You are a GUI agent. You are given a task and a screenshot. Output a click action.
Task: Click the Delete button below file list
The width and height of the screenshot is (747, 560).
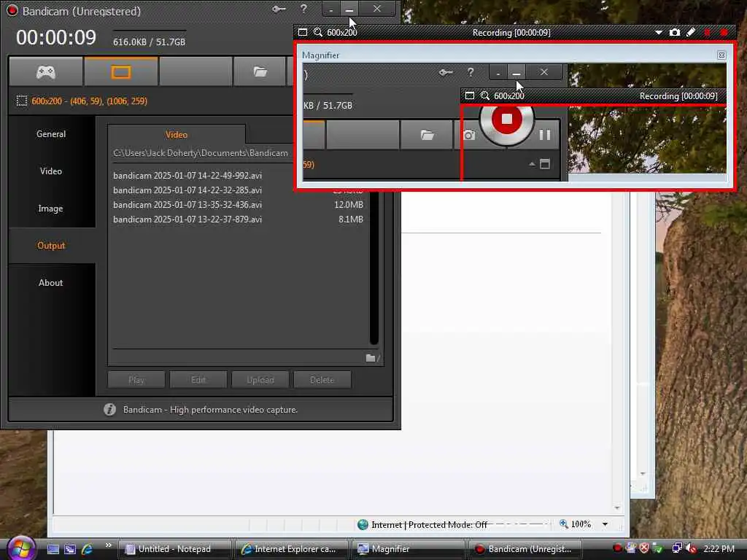click(322, 380)
